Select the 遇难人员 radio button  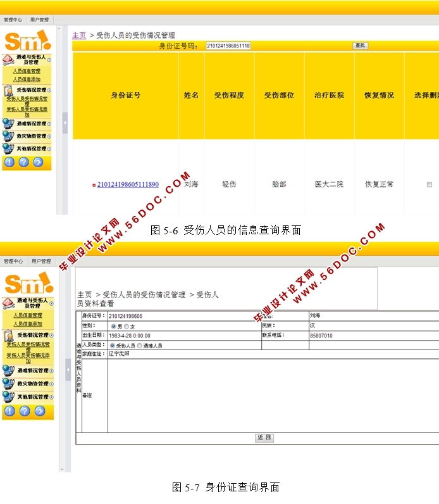coord(139,346)
